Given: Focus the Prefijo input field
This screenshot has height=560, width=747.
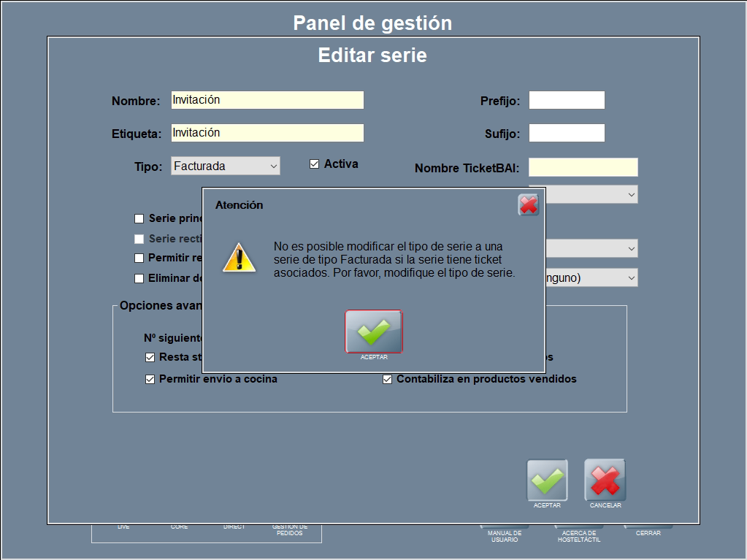Looking at the screenshot, I should click(567, 100).
